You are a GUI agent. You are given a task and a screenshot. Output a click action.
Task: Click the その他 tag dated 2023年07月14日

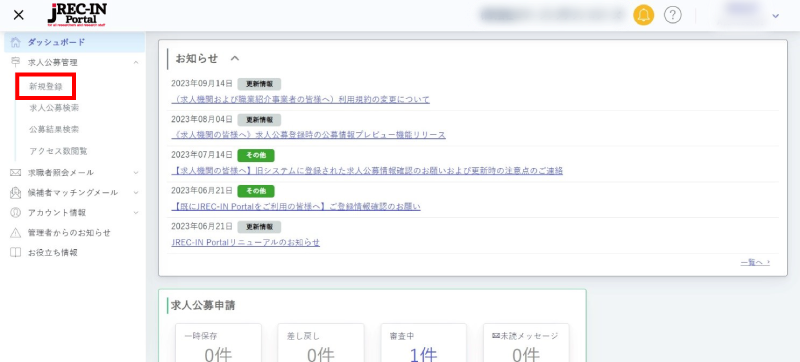click(x=256, y=156)
